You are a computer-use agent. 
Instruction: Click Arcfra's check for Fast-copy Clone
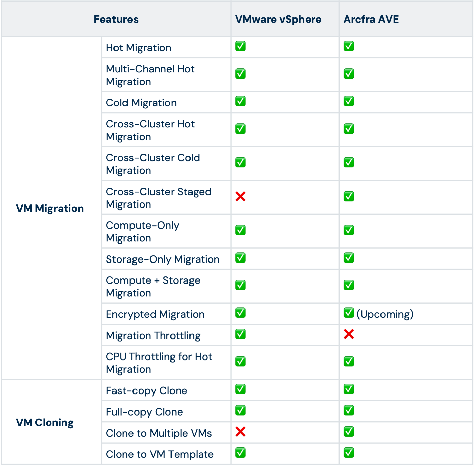pyautogui.click(x=349, y=389)
